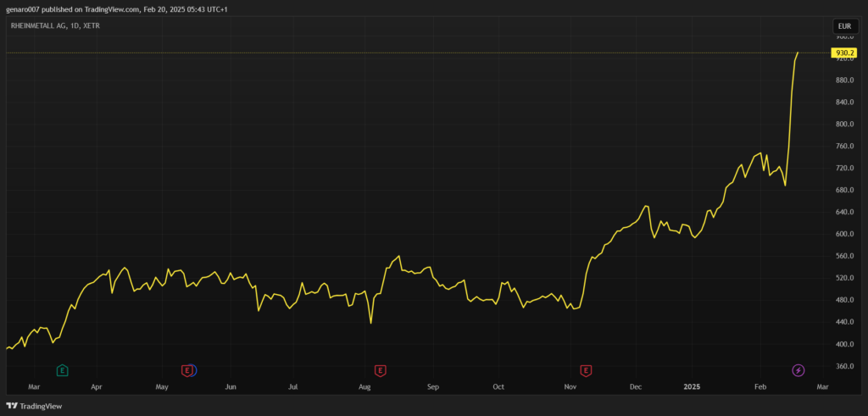Click the green earnings E marker near April
Screen dimensions: 868x416
(62, 370)
